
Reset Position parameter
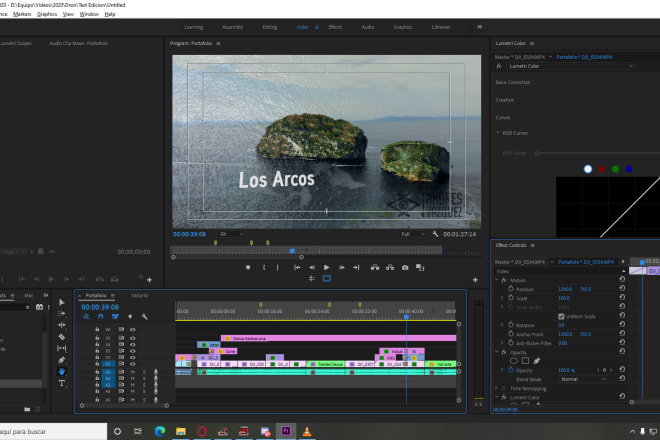(622, 288)
